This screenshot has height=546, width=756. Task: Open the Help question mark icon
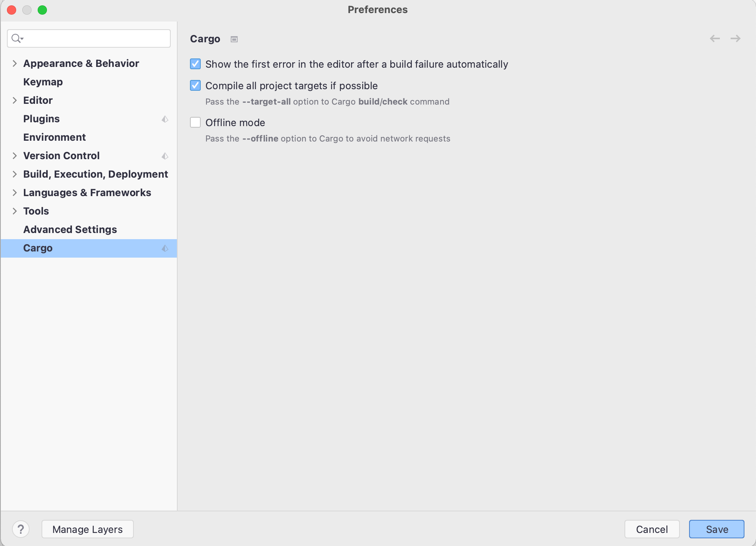(x=21, y=529)
